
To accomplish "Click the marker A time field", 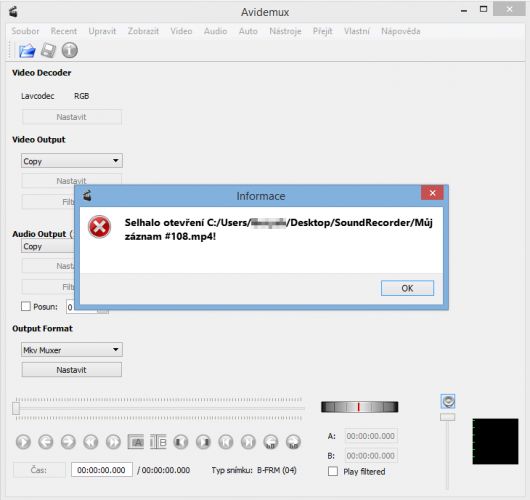I will point(371,436).
